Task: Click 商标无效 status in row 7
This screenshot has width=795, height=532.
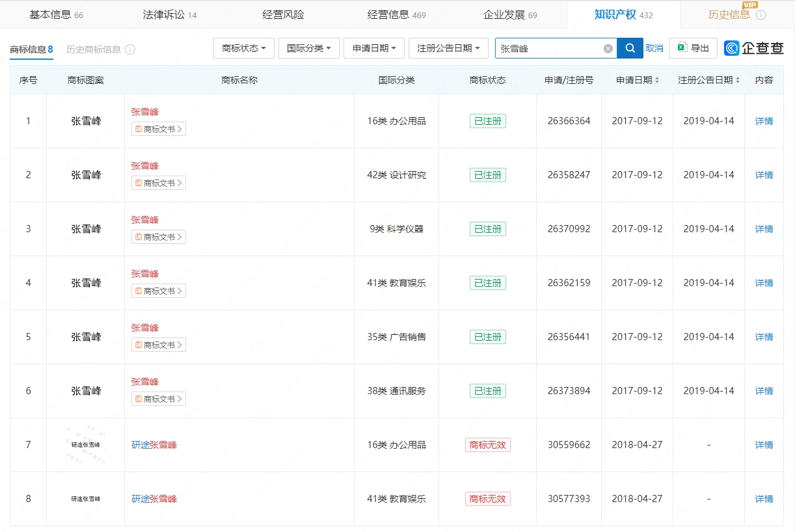Action: (x=488, y=445)
